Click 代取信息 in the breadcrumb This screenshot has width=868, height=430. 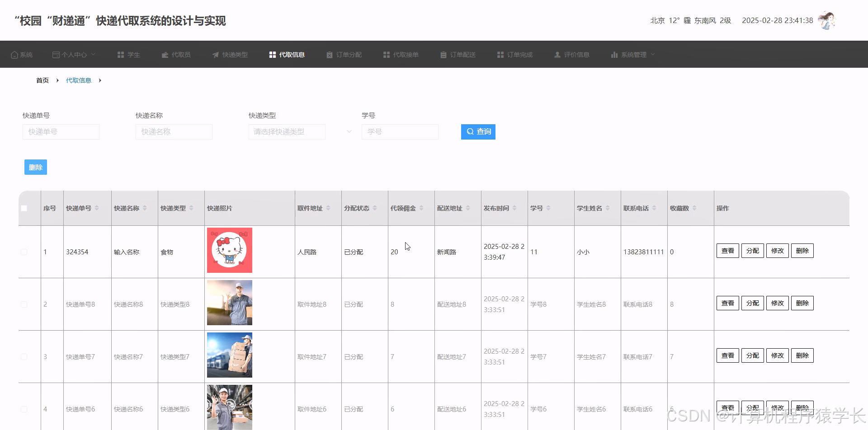pyautogui.click(x=79, y=80)
